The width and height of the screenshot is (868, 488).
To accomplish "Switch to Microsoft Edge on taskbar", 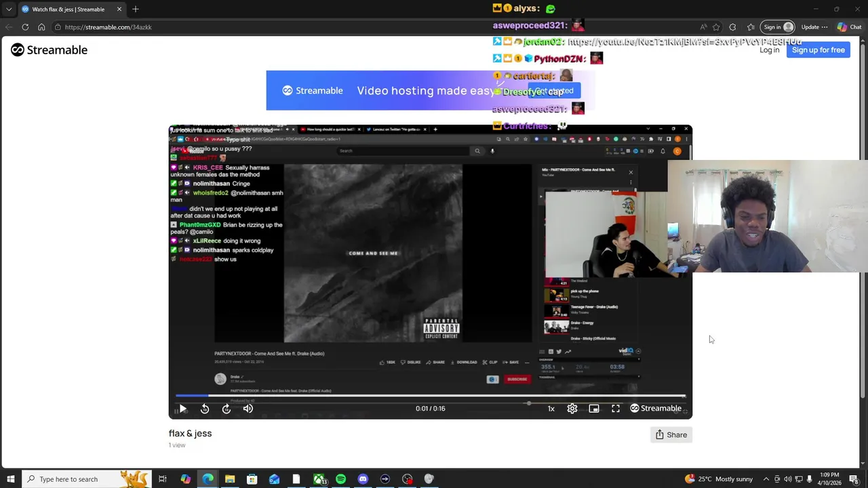I will click(208, 479).
